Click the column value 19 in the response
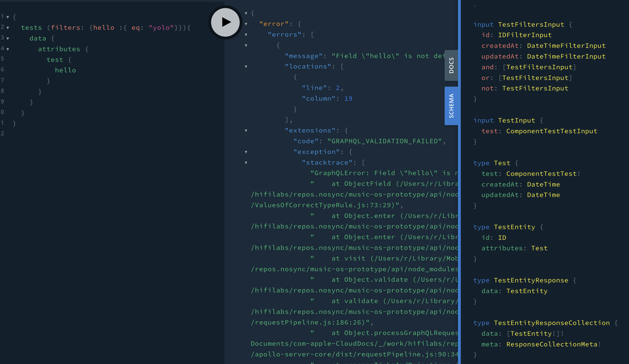Viewport: 629px width, 364px height. coord(349,98)
